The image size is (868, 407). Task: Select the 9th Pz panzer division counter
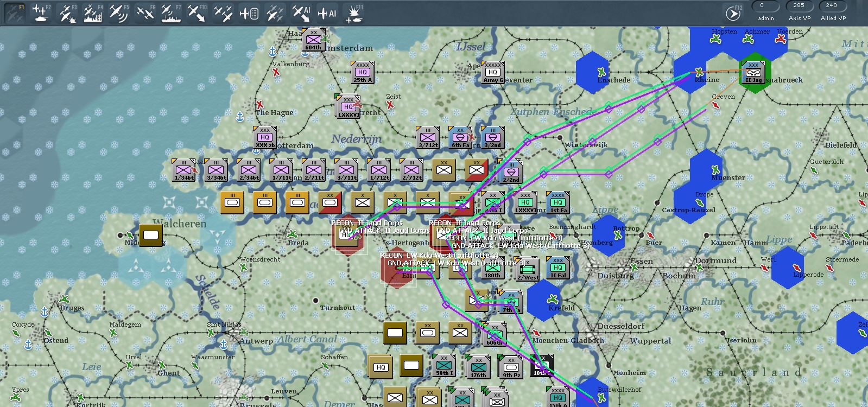click(511, 367)
